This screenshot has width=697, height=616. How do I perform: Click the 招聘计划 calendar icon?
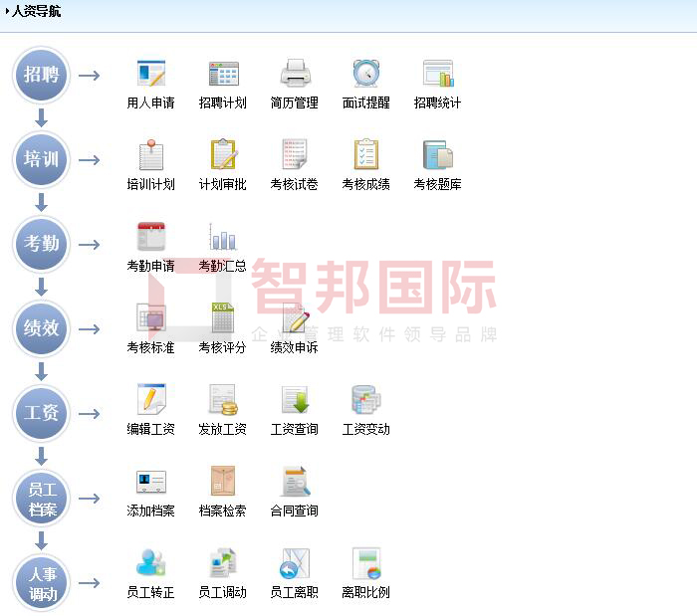(x=223, y=75)
